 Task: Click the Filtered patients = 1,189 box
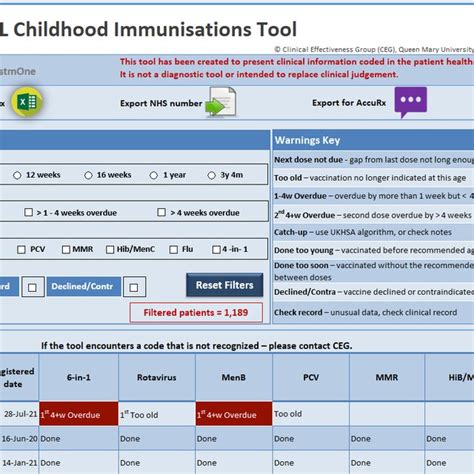[196, 313]
